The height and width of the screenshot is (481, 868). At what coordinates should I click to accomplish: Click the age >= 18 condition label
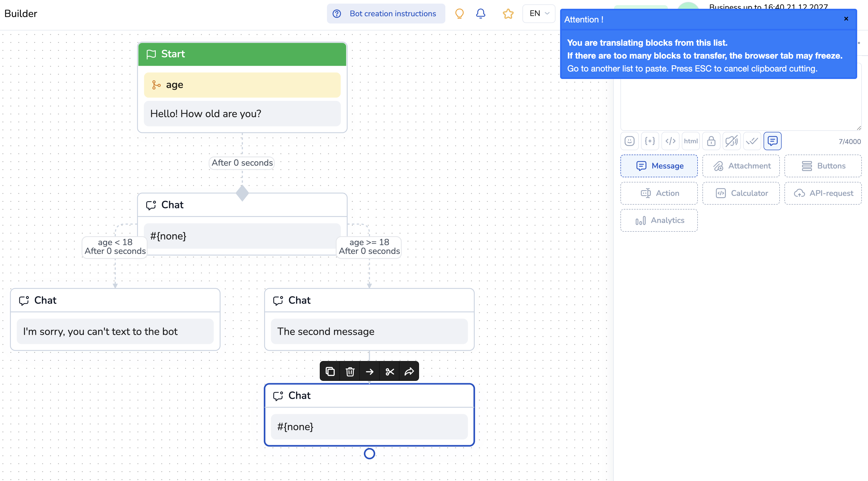pos(369,247)
